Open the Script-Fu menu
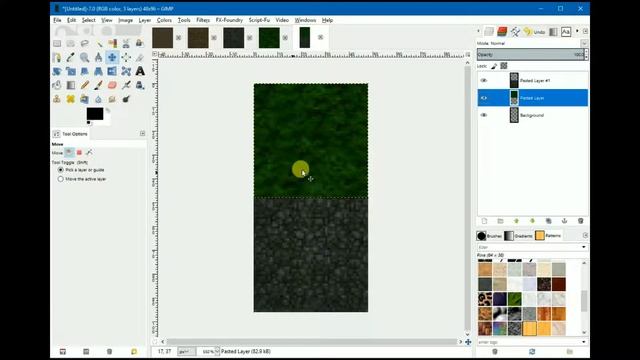The height and width of the screenshot is (360, 640). pos(259,20)
